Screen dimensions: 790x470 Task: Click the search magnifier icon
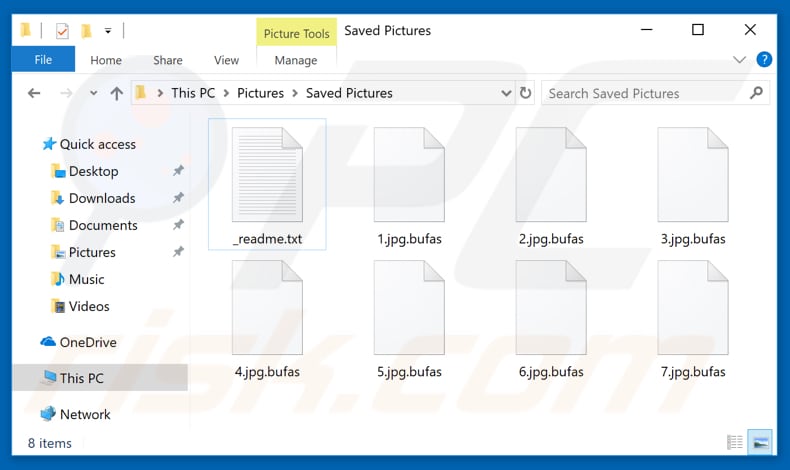(x=756, y=93)
